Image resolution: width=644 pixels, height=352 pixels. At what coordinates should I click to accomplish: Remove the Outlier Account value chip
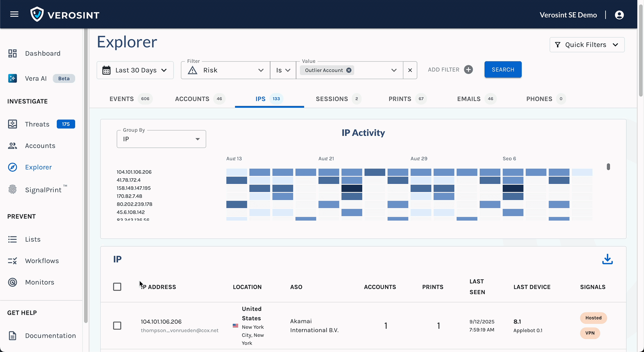pos(349,70)
